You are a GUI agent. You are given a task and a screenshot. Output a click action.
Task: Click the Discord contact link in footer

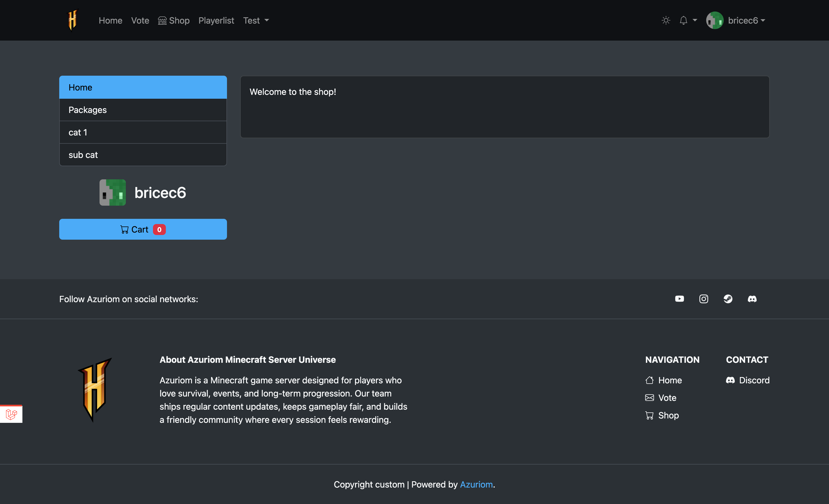pos(748,380)
